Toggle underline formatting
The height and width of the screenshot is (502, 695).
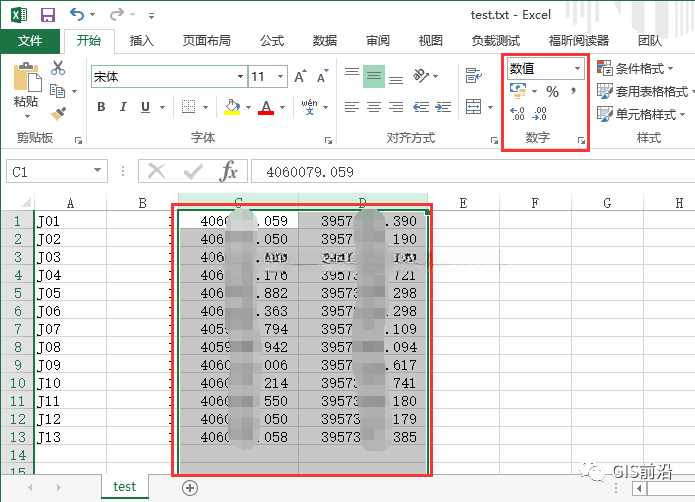[x=145, y=107]
